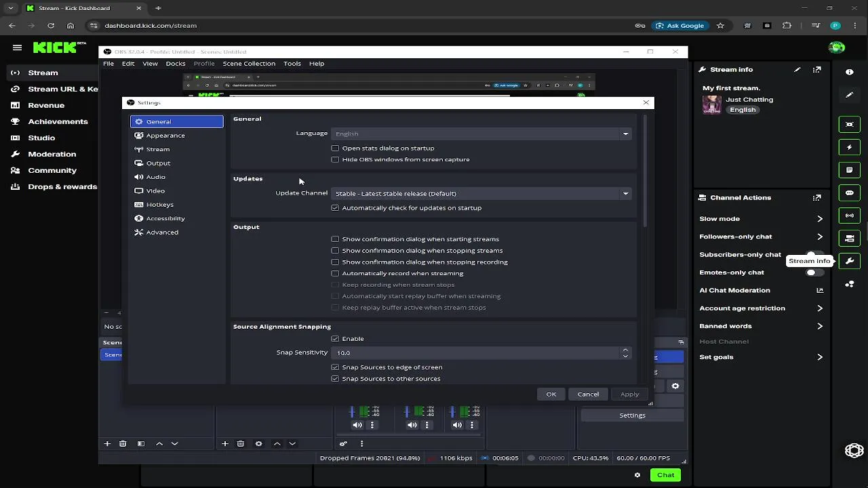
Task: Expand the Set goals option
Action: [x=820, y=357]
